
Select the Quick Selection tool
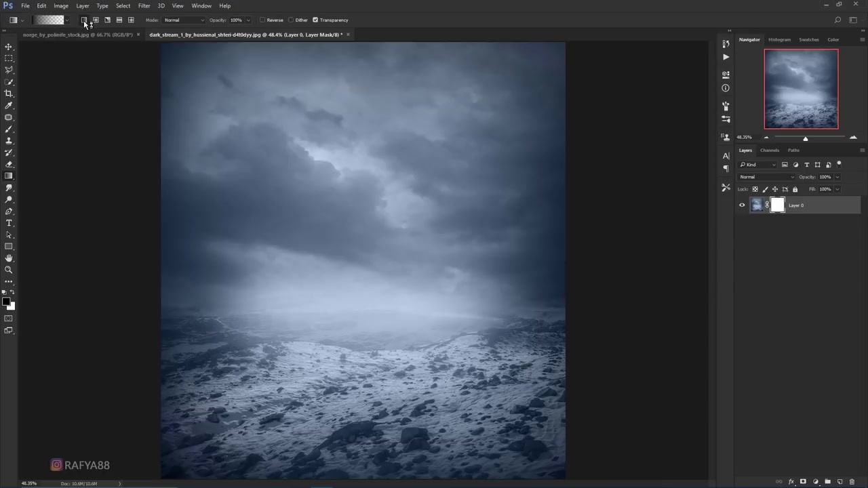(9, 82)
